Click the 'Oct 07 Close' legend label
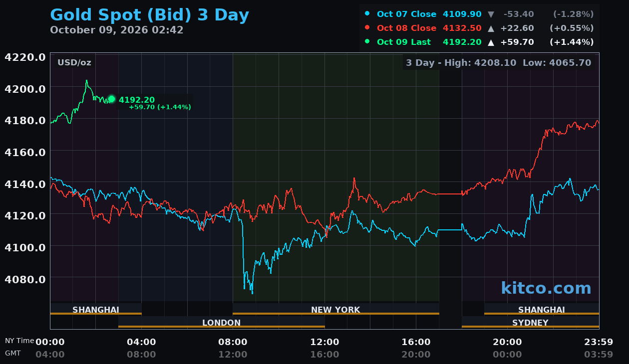The height and width of the screenshot is (364, 629). (x=406, y=14)
